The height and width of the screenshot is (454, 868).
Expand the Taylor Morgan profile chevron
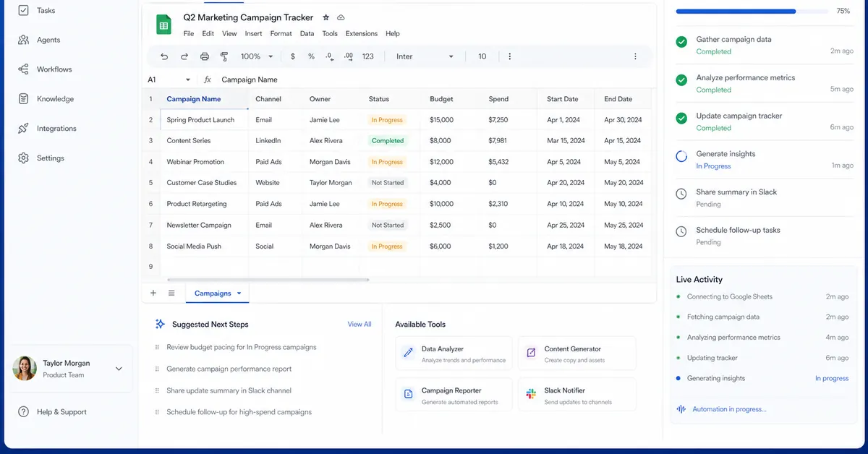click(119, 369)
